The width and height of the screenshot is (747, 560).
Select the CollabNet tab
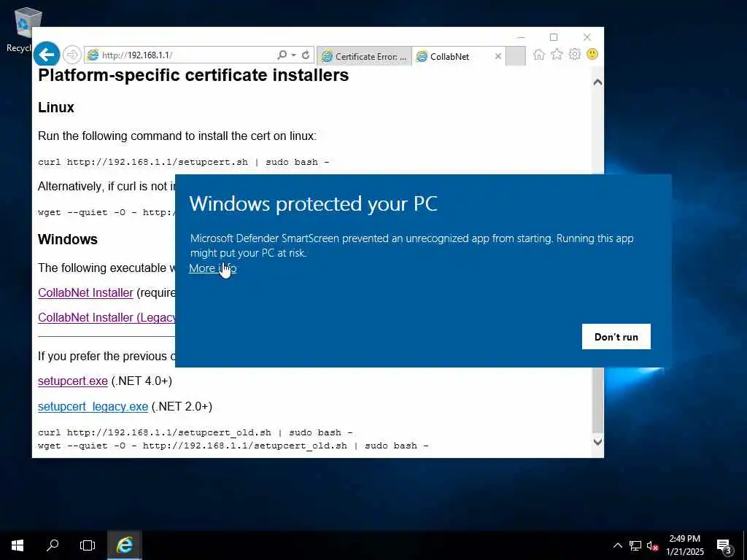(x=449, y=56)
